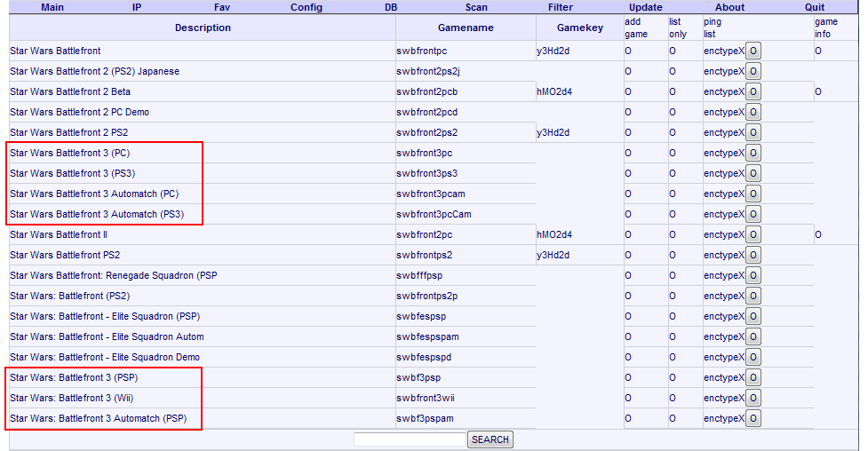Click O ping button for swbfront2ps2j row
Image resolution: width=868 pixels, height=451 pixels.
(753, 71)
